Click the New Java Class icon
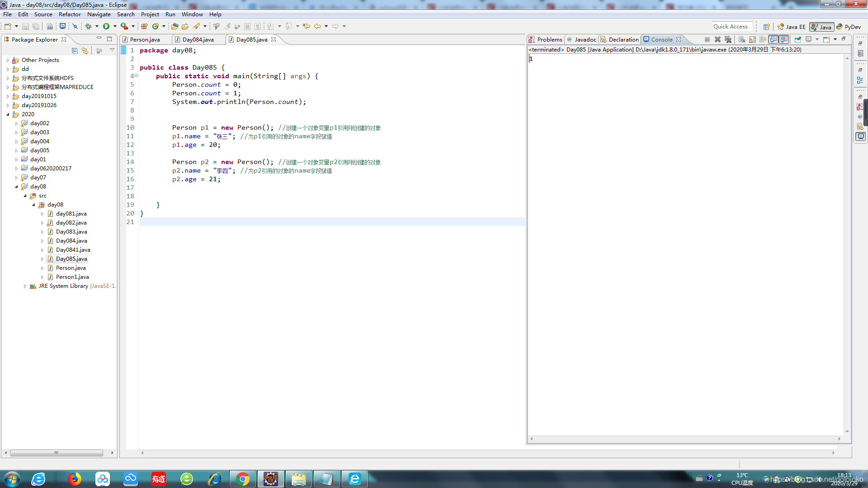The height and width of the screenshot is (488, 868). [x=156, y=26]
